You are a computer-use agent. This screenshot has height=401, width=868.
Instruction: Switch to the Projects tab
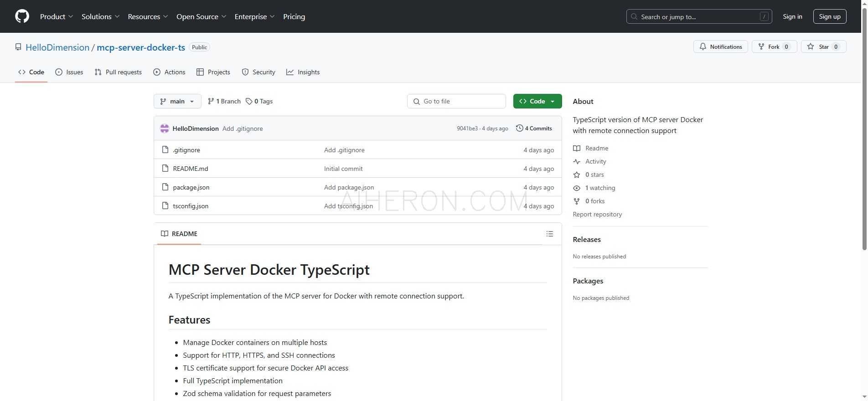click(213, 72)
